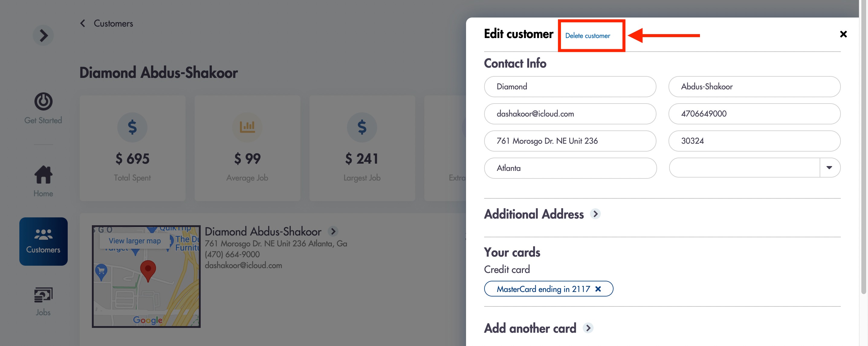Click the email field dashakoor@icloud.com
The height and width of the screenshot is (346, 868).
click(570, 114)
